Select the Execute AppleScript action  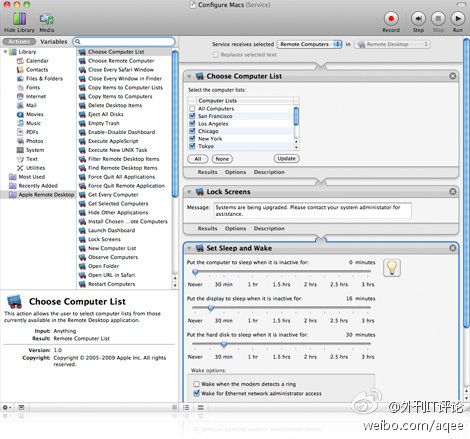click(113, 141)
